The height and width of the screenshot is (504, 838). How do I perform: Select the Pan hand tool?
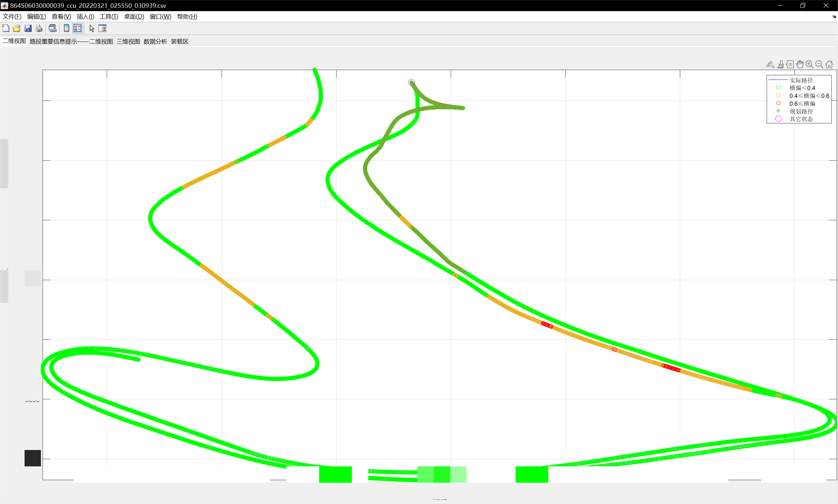coord(800,64)
